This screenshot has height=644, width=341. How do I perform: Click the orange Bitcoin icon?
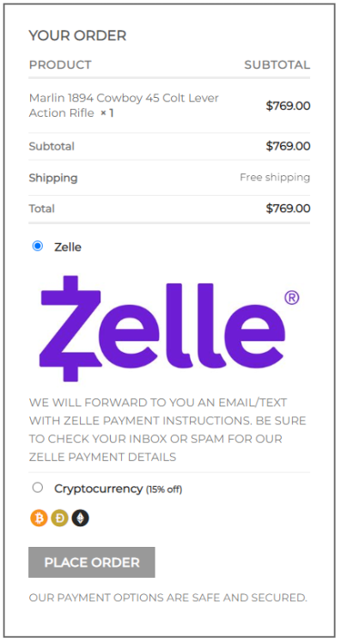pos(39,519)
